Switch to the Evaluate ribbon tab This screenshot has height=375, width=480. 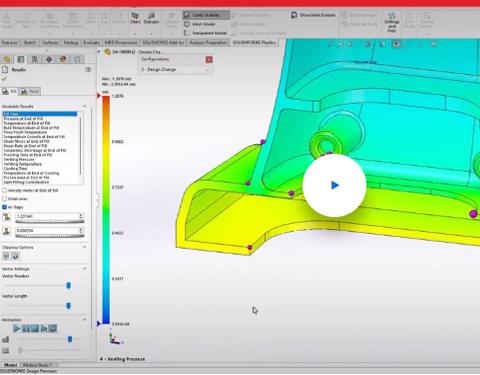(91, 43)
